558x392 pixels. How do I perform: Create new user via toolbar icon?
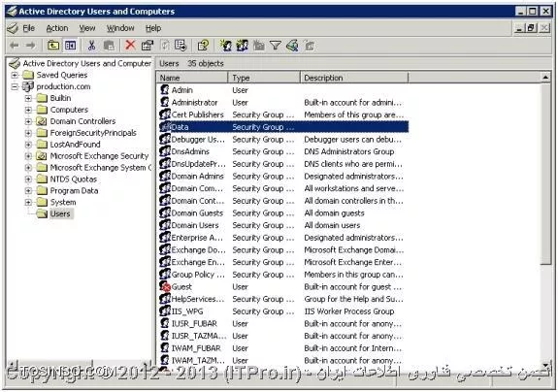pyautogui.click(x=225, y=46)
